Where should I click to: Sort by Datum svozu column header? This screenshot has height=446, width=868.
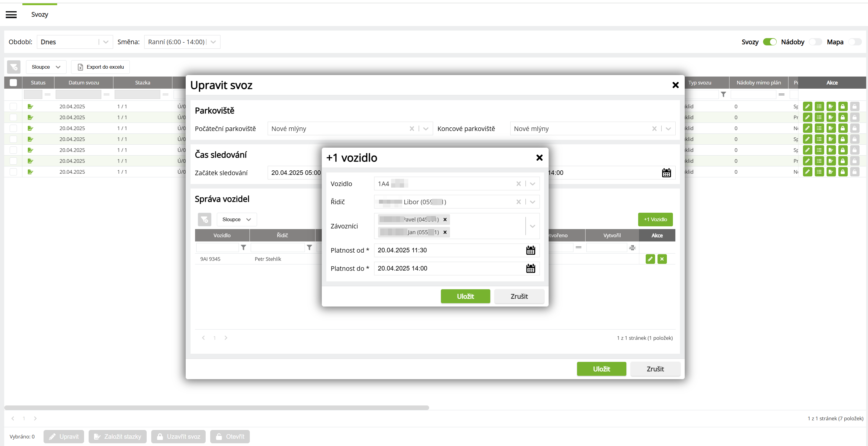[x=83, y=83]
